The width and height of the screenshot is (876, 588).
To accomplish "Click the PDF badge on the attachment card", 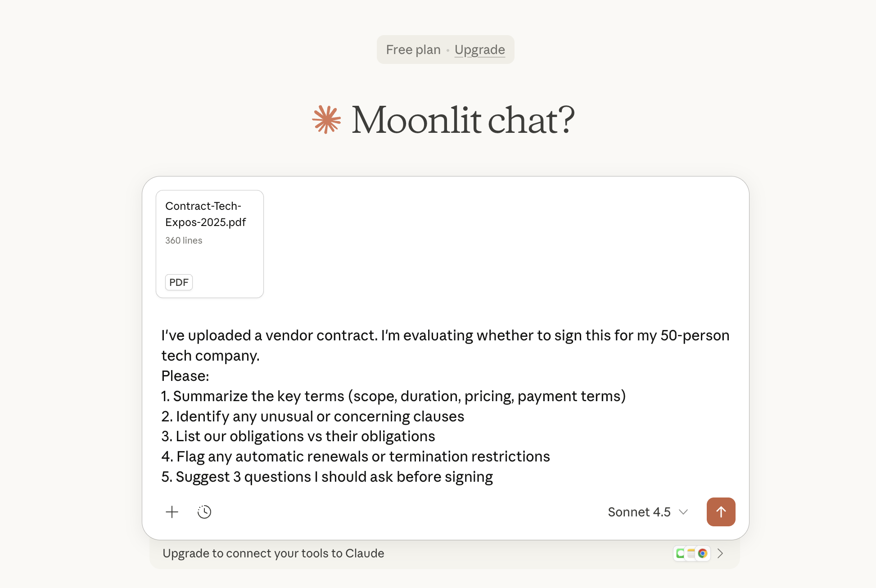I will tap(179, 282).
